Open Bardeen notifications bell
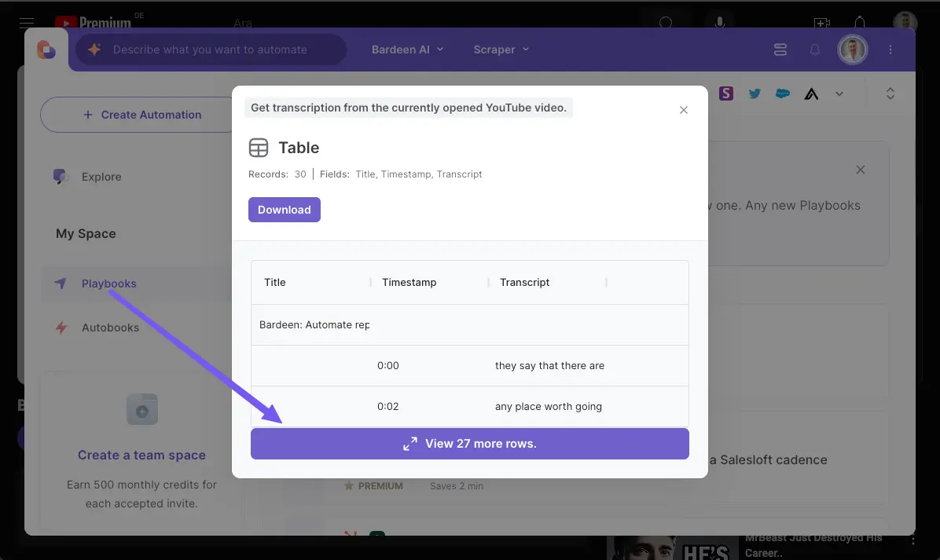The height and width of the screenshot is (560, 940). click(815, 49)
